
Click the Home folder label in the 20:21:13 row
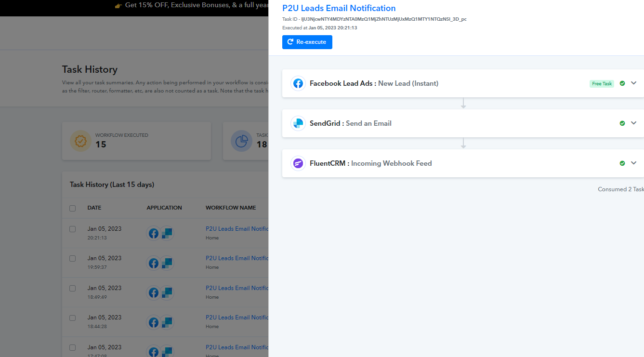point(212,238)
